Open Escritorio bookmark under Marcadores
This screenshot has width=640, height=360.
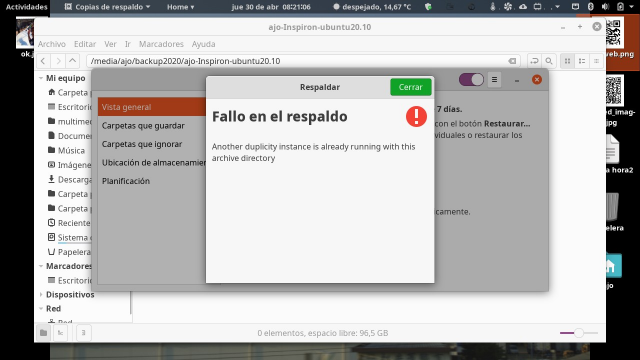coord(69,281)
